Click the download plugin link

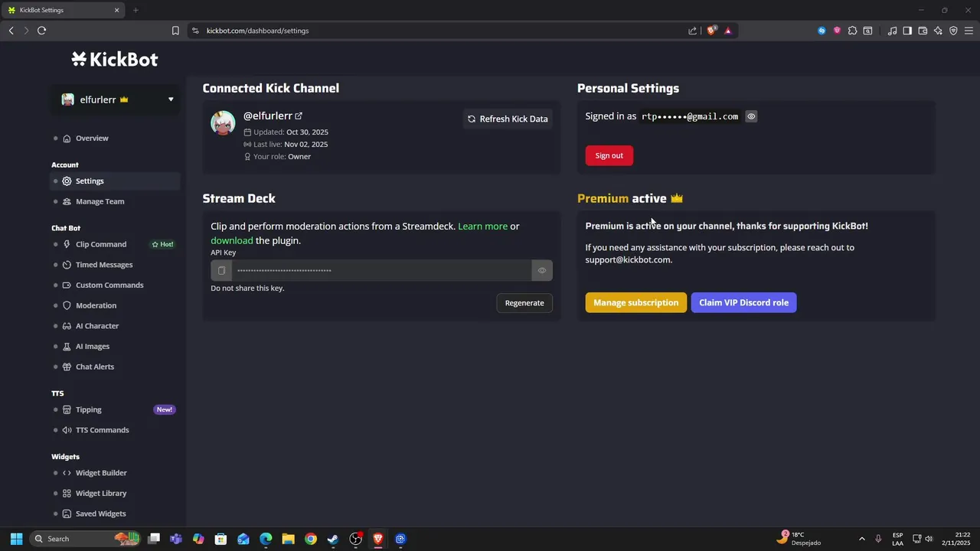pos(231,240)
